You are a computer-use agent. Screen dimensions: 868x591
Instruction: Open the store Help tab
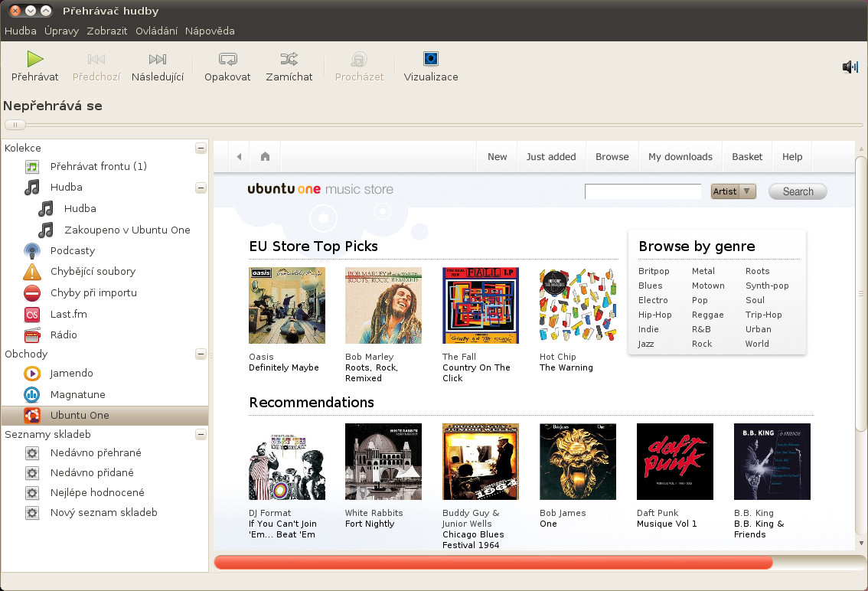click(x=792, y=157)
